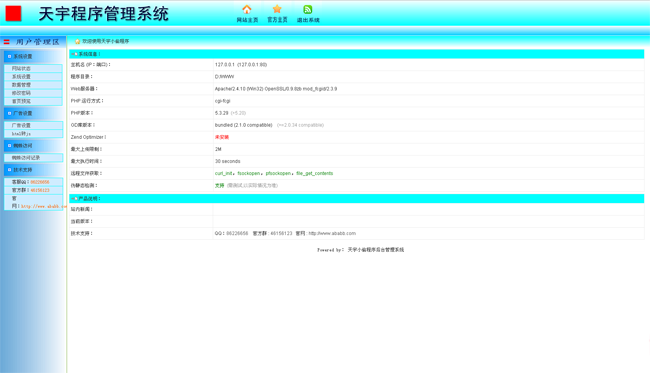Click the 用户管理区 sidebar heading
650x373 pixels.
pos(38,42)
